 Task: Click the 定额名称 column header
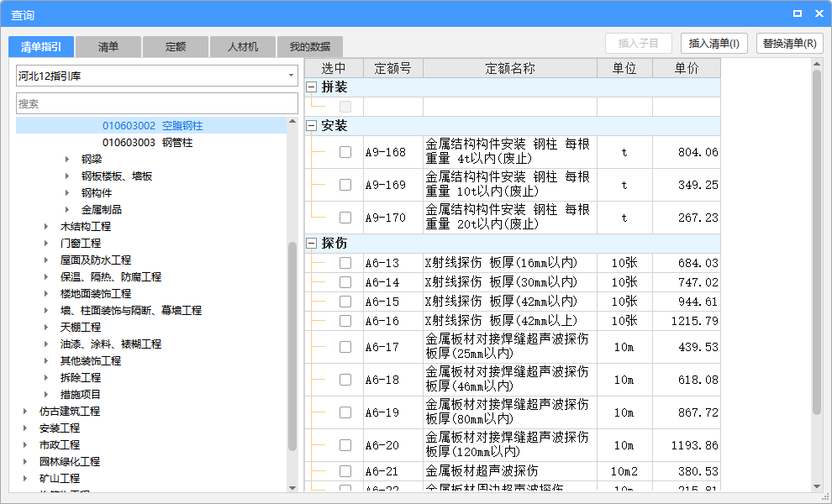510,68
